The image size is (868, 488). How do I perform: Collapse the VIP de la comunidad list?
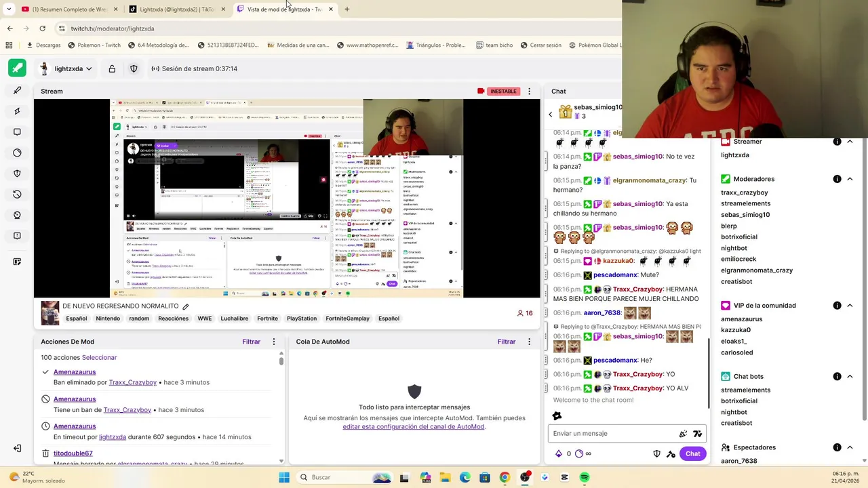pos(850,306)
